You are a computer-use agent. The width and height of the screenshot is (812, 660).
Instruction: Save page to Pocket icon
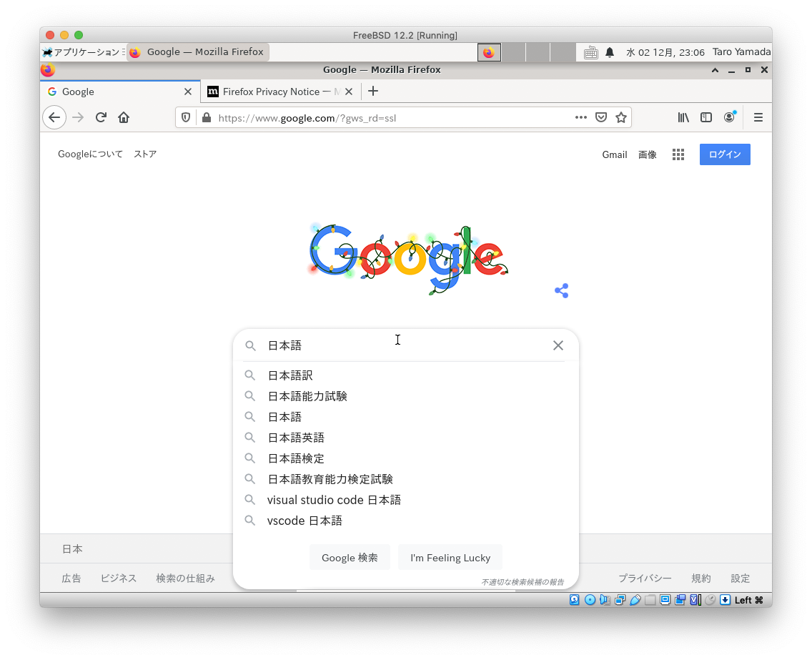click(x=601, y=117)
